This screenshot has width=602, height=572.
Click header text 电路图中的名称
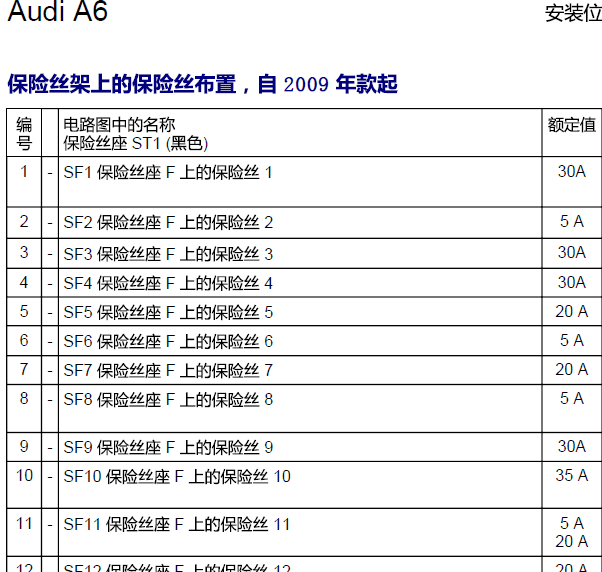coord(119,125)
